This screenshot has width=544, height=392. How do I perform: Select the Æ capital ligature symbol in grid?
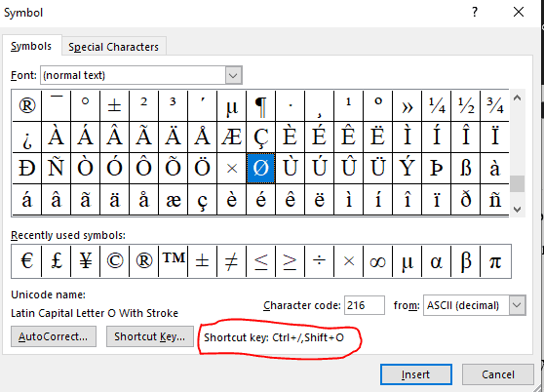231,137
